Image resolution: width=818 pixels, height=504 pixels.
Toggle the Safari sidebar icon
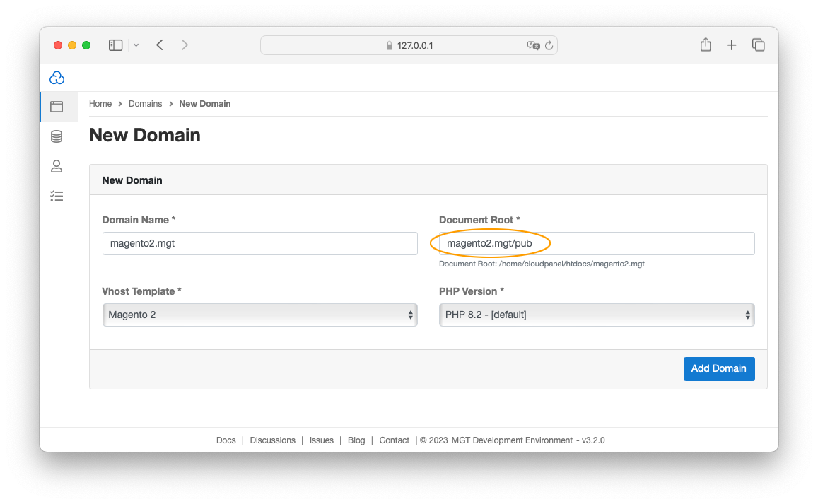115,45
